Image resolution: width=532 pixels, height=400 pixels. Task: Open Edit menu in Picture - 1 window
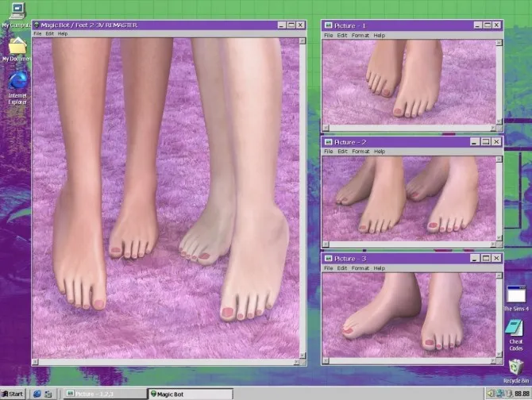click(342, 35)
